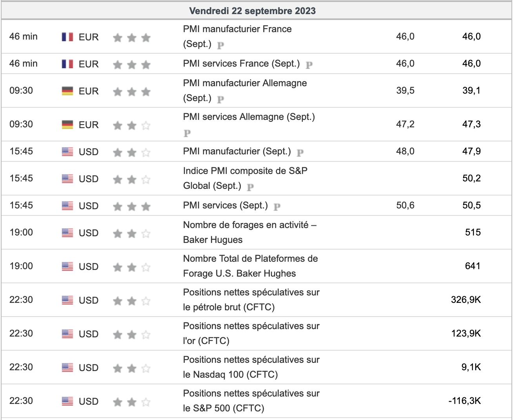Viewport: 513px width, 420px height.
Task: Click German flag beside PMI services Allemagne
Action: point(67,125)
